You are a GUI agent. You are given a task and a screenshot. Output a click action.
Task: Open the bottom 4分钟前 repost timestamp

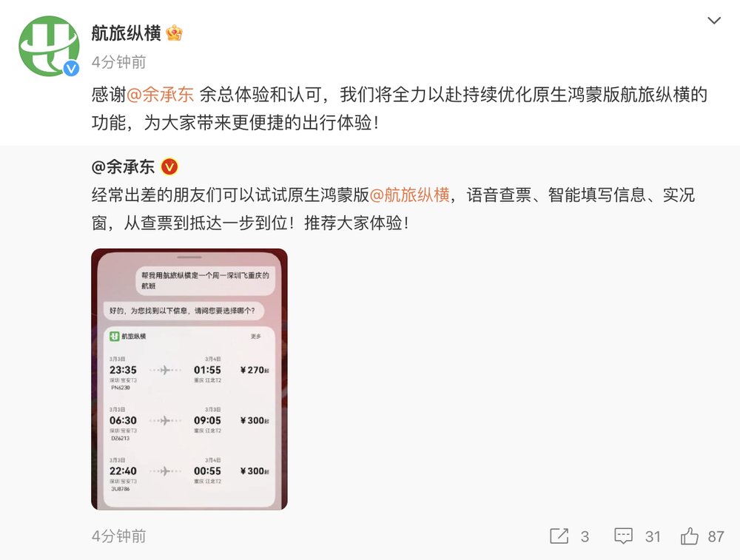(119, 536)
